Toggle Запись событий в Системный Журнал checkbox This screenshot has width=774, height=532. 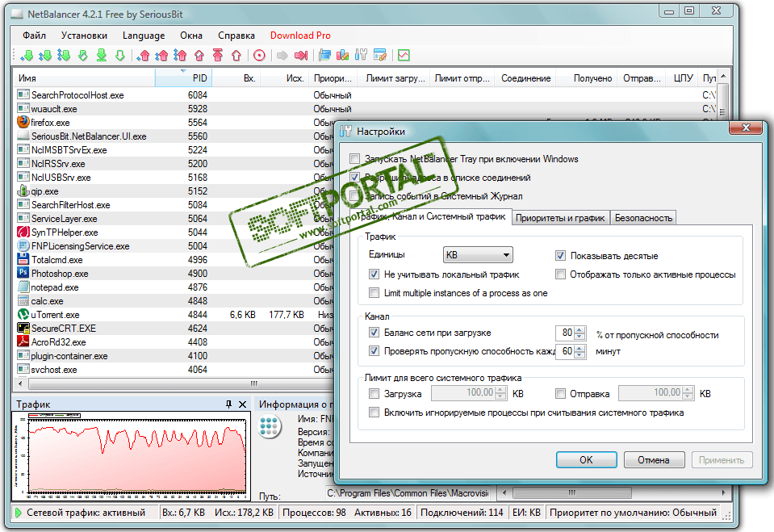pos(354,196)
